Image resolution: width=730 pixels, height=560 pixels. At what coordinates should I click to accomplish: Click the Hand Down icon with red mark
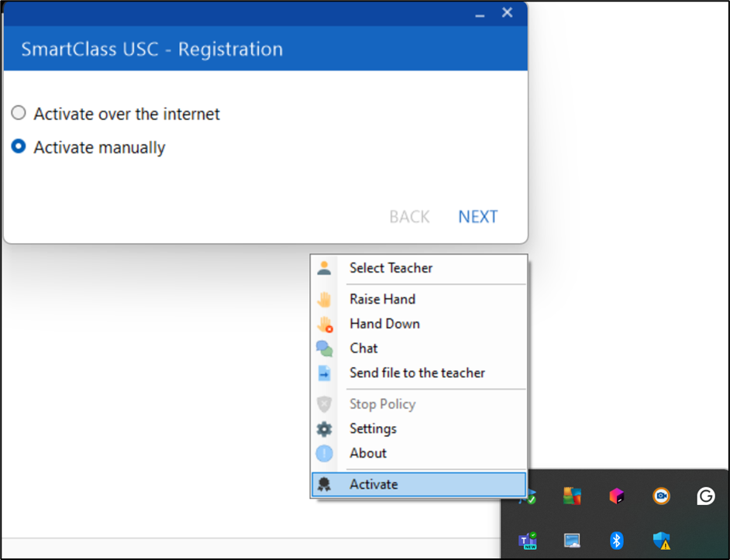click(325, 324)
